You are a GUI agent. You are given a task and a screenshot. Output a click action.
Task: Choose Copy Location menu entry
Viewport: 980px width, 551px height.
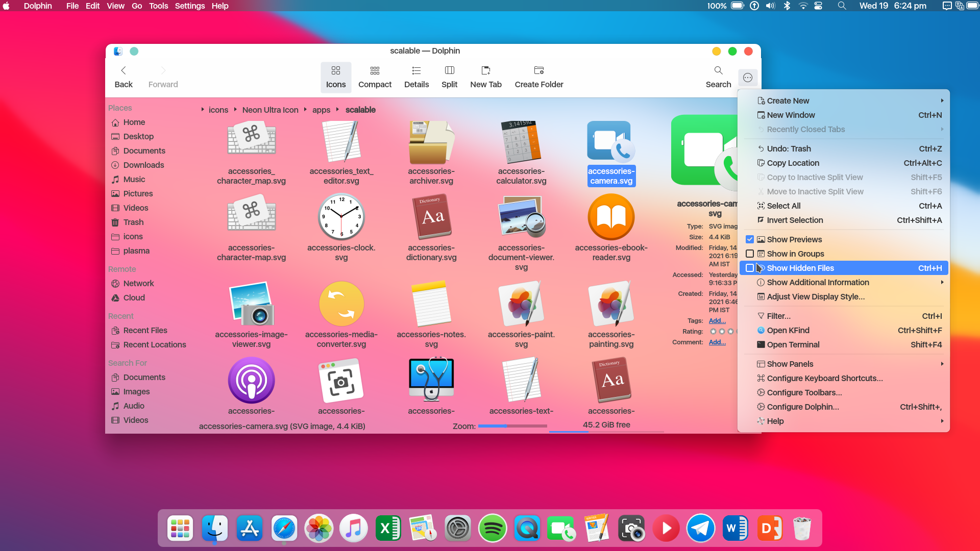point(844,163)
